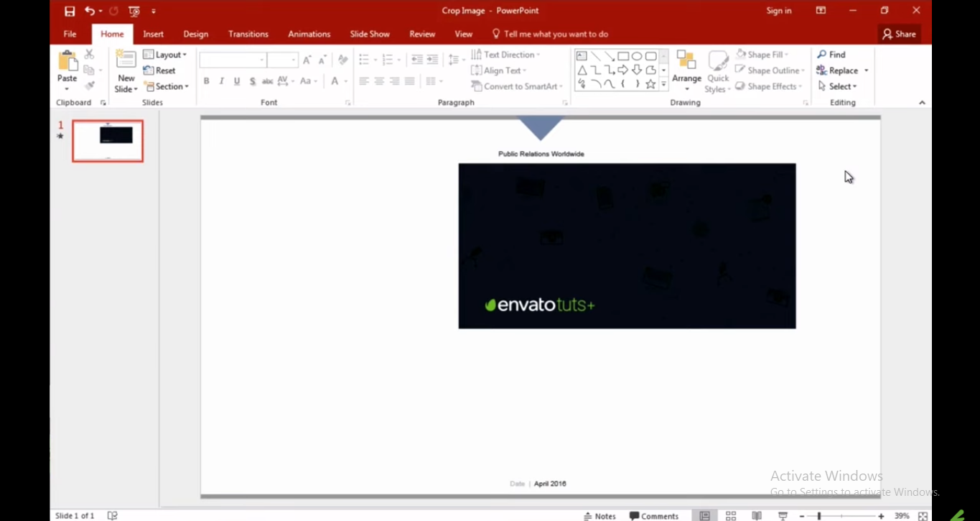The height and width of the screenshot is (521, 980).
Task: Open the Text Direction dropdown
Action: [505, 55]
